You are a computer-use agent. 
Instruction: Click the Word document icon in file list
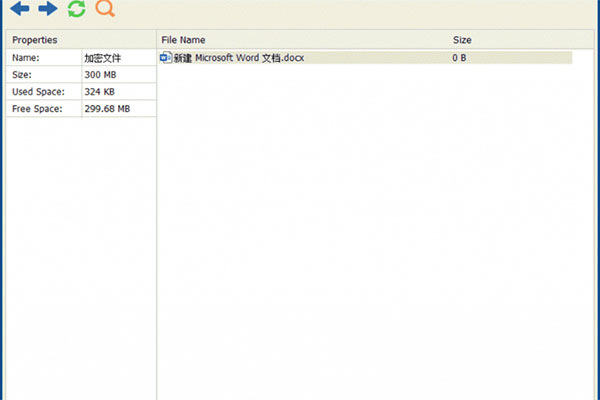(x=166, y=58)
